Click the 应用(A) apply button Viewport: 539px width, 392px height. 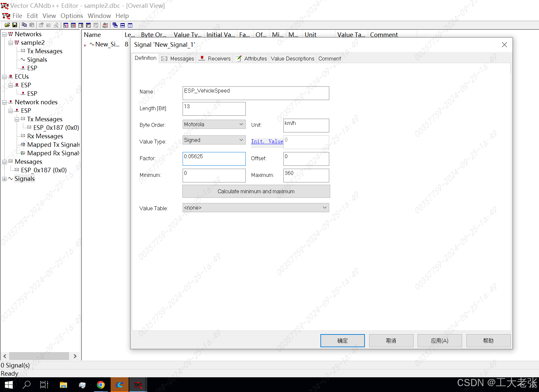(440, 341)
